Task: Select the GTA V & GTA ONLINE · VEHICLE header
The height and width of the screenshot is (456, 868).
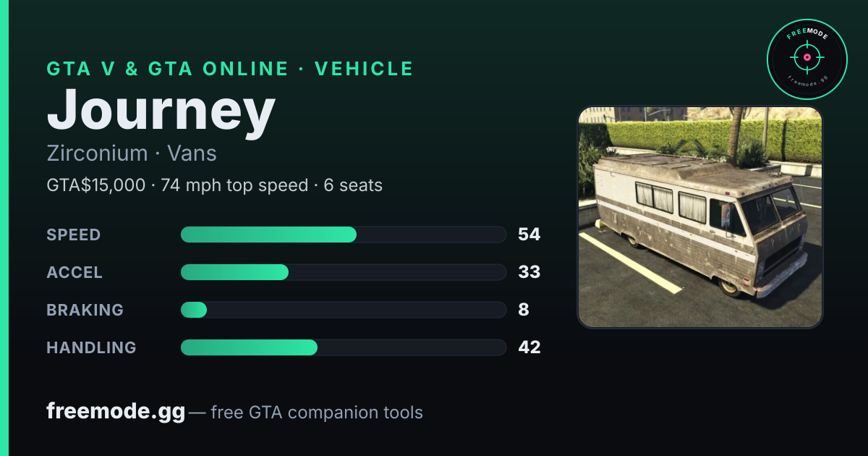Action: [230, 69]
